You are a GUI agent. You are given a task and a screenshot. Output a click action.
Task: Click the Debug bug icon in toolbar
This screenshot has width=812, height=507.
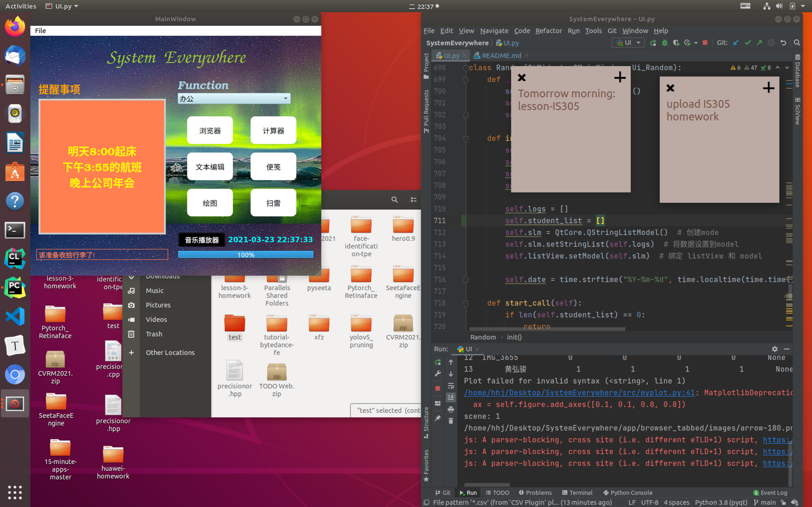click(664, 43)
